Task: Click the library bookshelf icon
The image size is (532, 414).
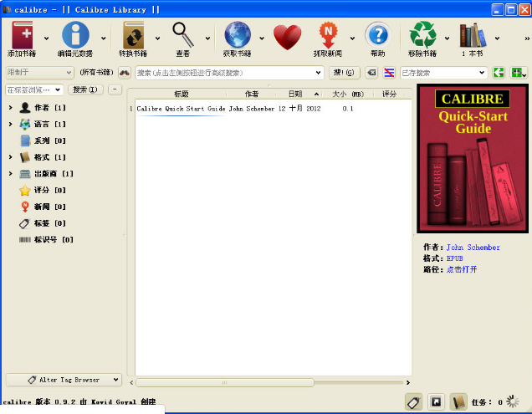Action: [x=473, y=35]
